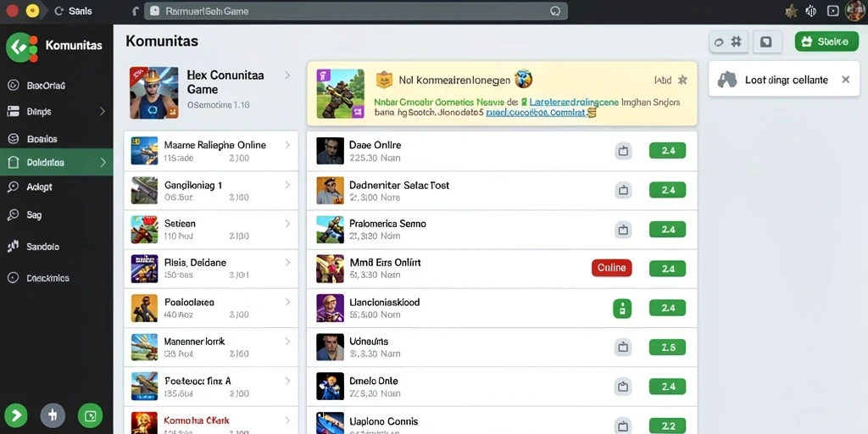
Task: Click the 2.4 button in Pralomerica Serno row
Action: coord(667,229)
